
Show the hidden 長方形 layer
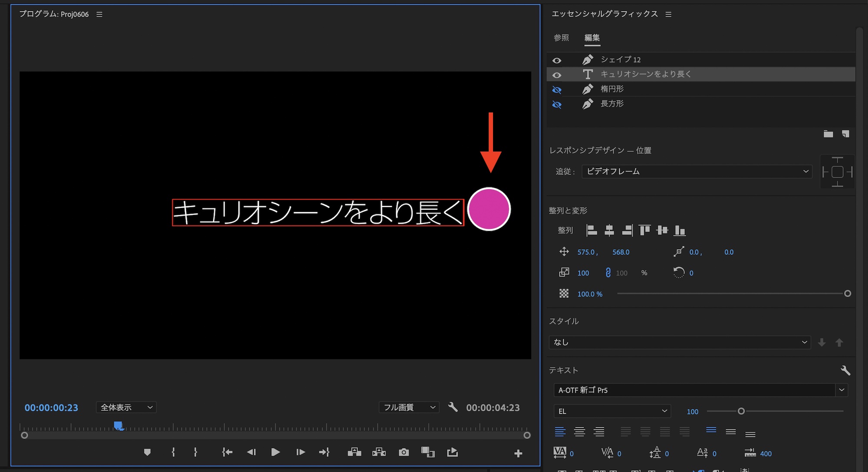pyautogui.click(x=557, y=104)
